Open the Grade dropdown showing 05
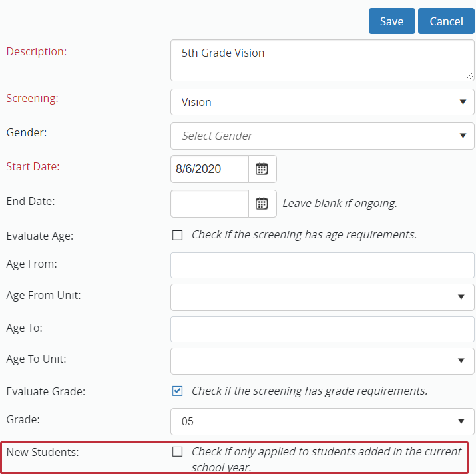Image resolution: width=476 pixels, height=474 pixels. click(x=322, y=421)
